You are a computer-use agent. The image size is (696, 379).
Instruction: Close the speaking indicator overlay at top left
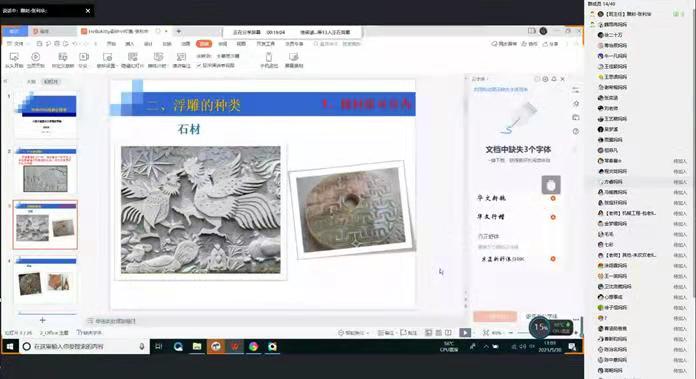coord(88,11)
